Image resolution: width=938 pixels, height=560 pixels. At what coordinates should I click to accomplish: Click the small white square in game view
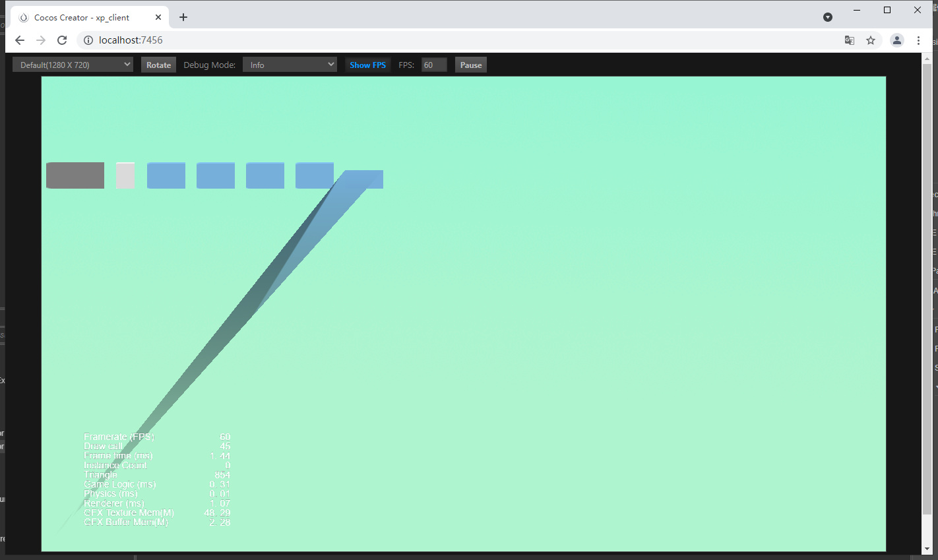pyautogui.click(x=125, y=175)
